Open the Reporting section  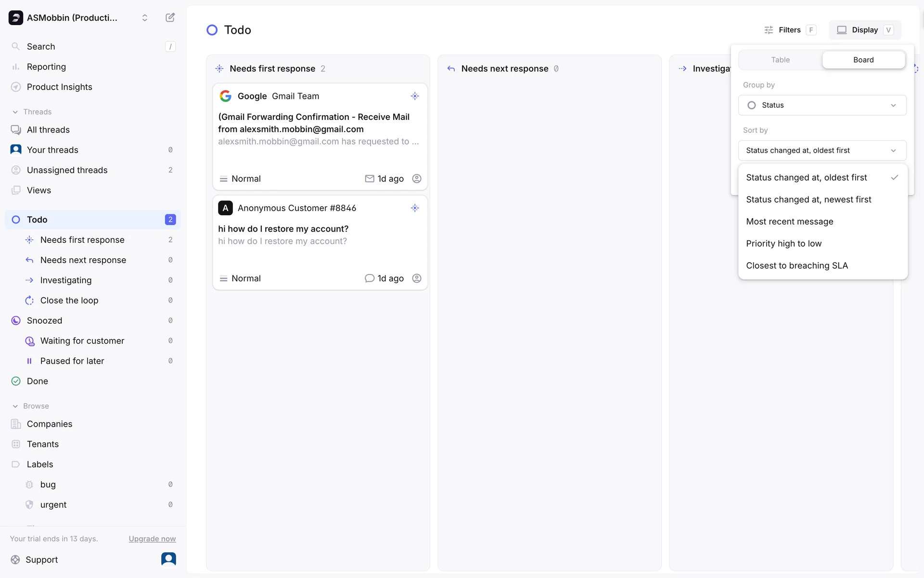(x=46, y=67)
